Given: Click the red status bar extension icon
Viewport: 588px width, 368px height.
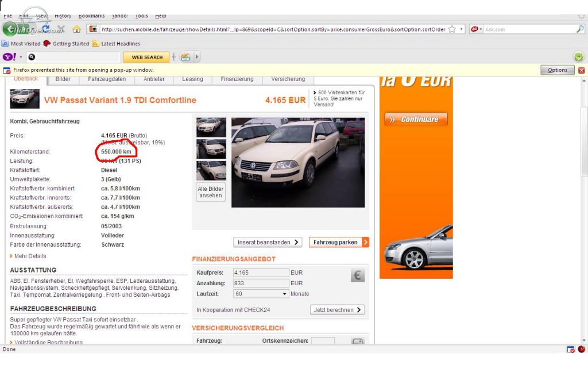Looking at the screenshot, I should tap(582, 349).
